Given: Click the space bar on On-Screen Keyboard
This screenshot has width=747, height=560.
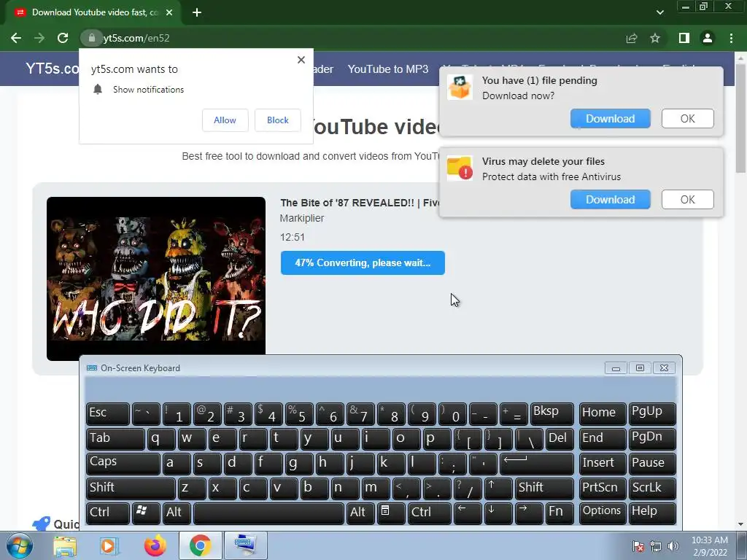Looking at the screenshot, I should click(268, 513).
